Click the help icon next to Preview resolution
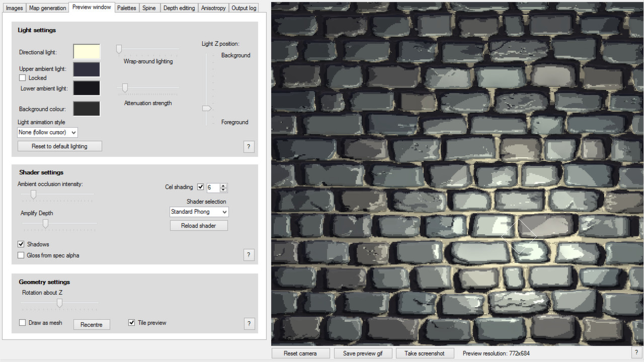 [x=636, y=352]
